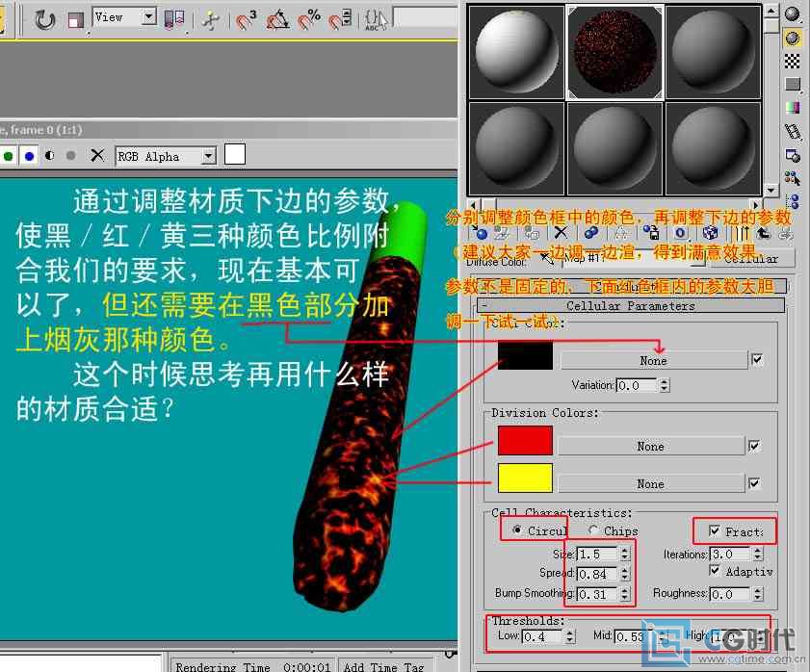Toggle the Percent Snap icon
Screen dimensions: 810x672
309,19
